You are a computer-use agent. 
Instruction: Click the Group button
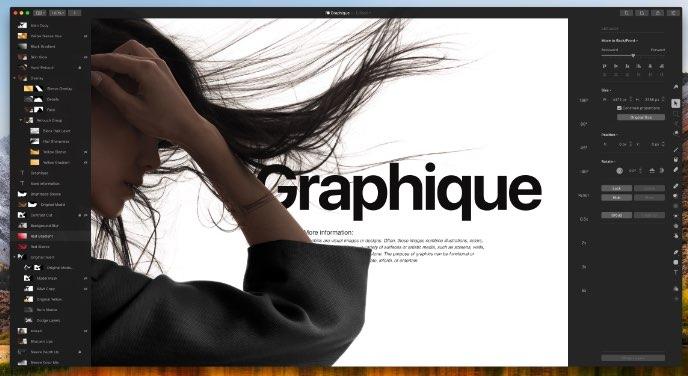click(616, 215)
